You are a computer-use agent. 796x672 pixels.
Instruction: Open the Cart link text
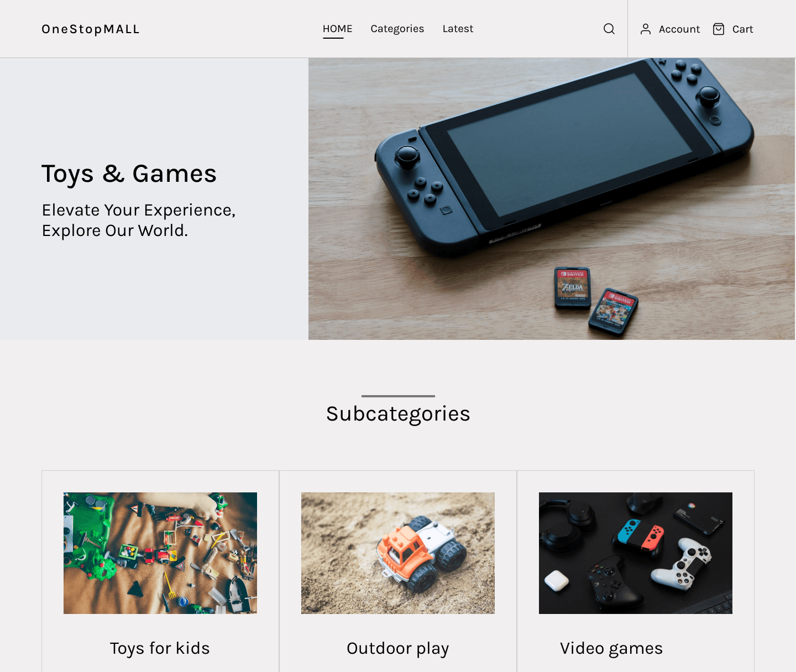click(743, 29)
